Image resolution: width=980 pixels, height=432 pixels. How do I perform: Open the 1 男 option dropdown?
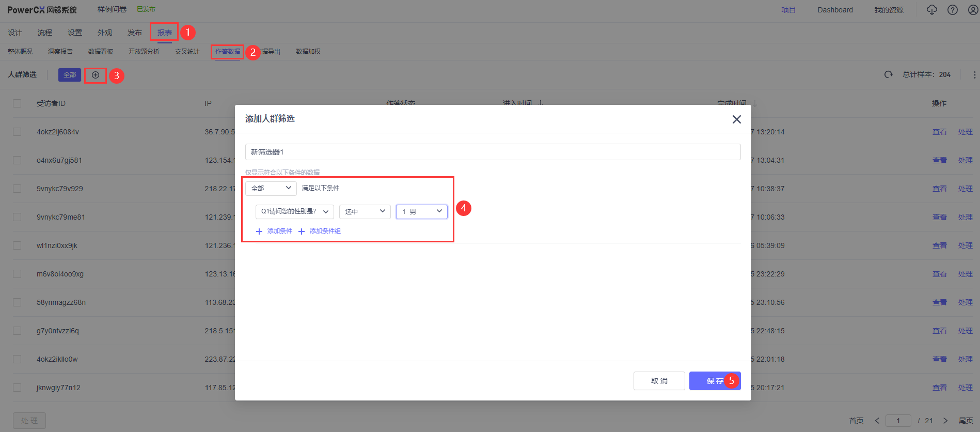pos(421,212)
